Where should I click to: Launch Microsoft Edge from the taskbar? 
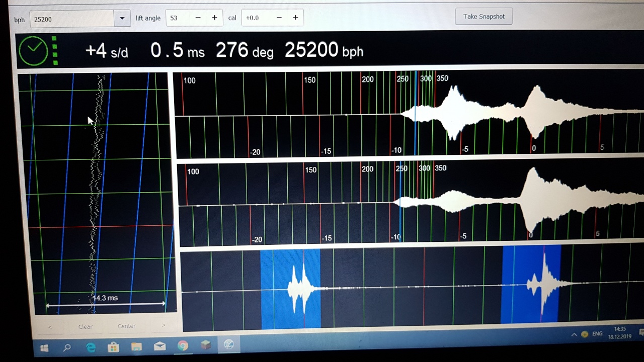click(x=91, y=347)
